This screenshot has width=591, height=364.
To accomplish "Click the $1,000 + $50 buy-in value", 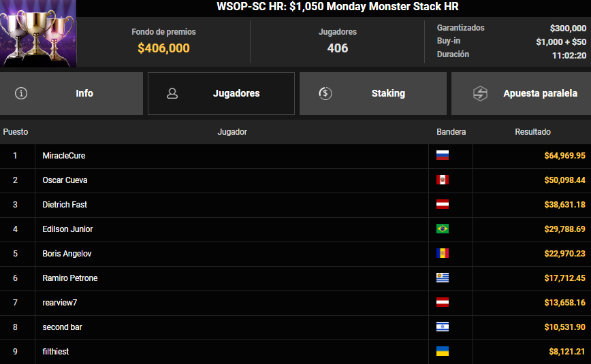I will [x=561, y=42].
